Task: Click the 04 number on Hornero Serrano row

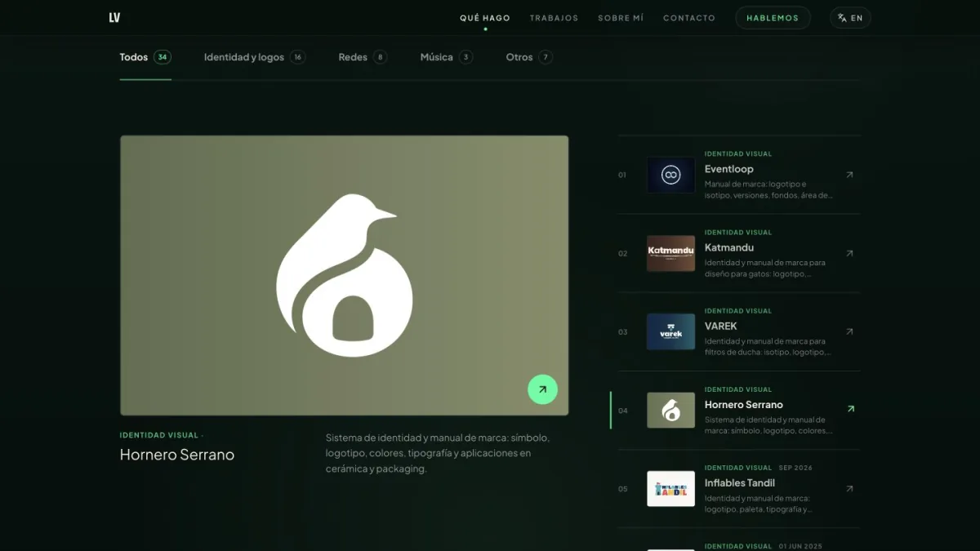Action: click(623, 410)
